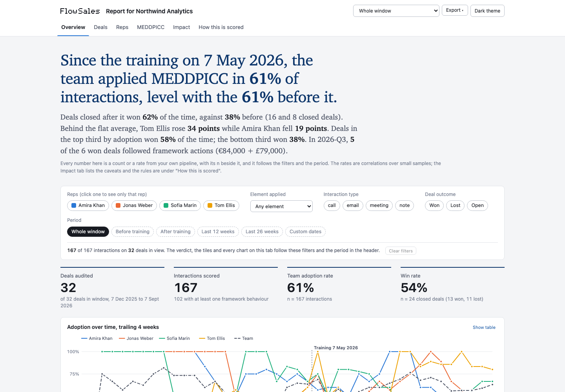Open the Impact tab

point(181,27)
